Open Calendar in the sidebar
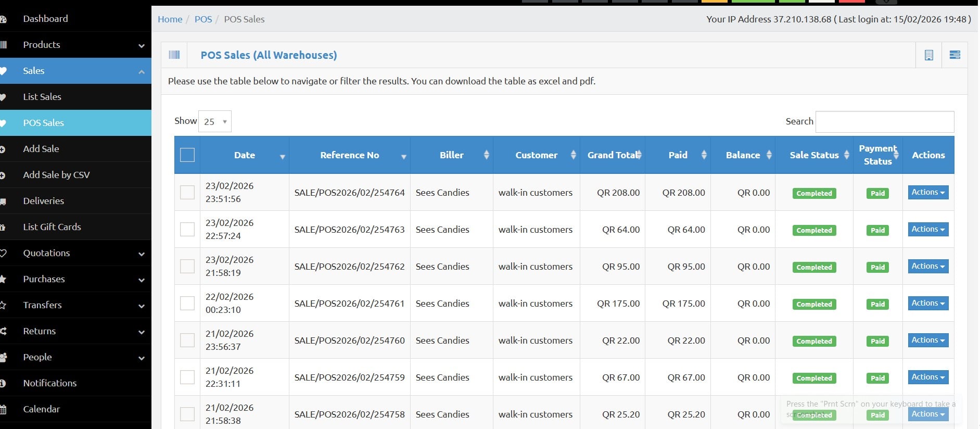This screenshot has width=980, height=429. coord(75,409)
